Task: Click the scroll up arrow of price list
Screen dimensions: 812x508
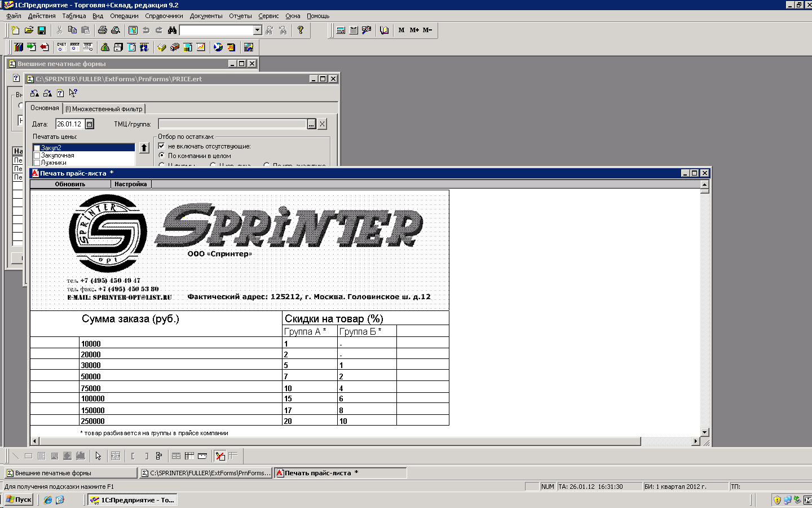Action: pyautogui.click(x=704, y=185)
